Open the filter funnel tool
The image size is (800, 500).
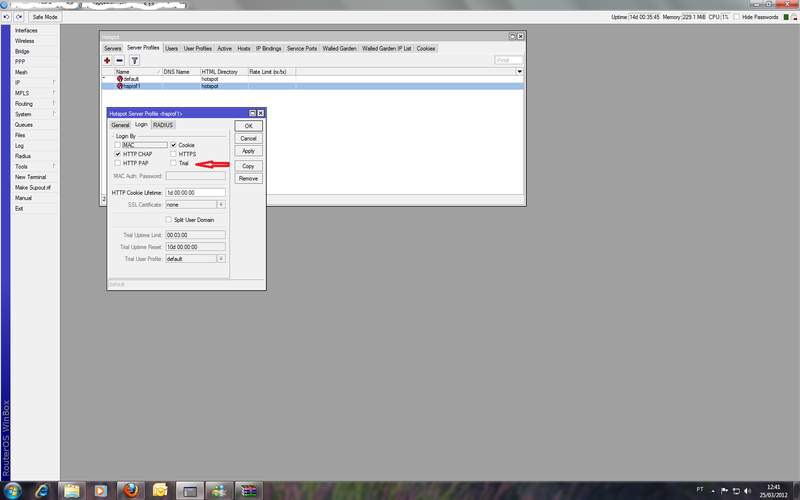[x=134, y=60]
